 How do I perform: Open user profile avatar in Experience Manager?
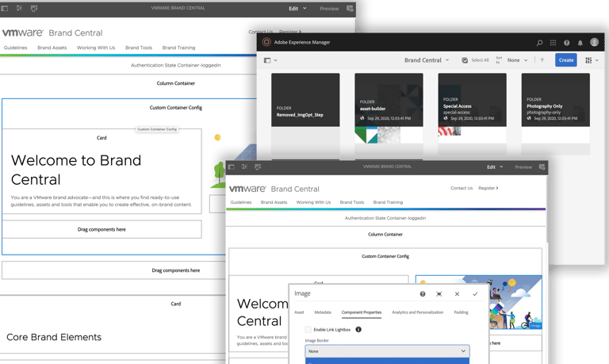594,42
